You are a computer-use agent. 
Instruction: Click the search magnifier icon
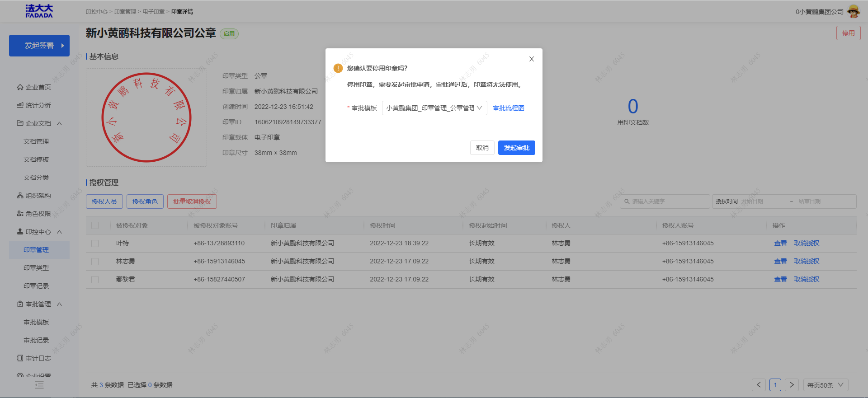tap(627, 201)
